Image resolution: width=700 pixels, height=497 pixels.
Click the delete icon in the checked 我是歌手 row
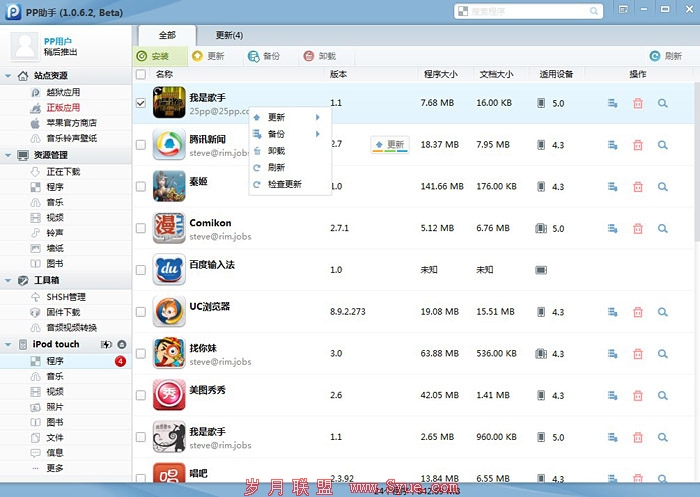(x=638, y=103)
